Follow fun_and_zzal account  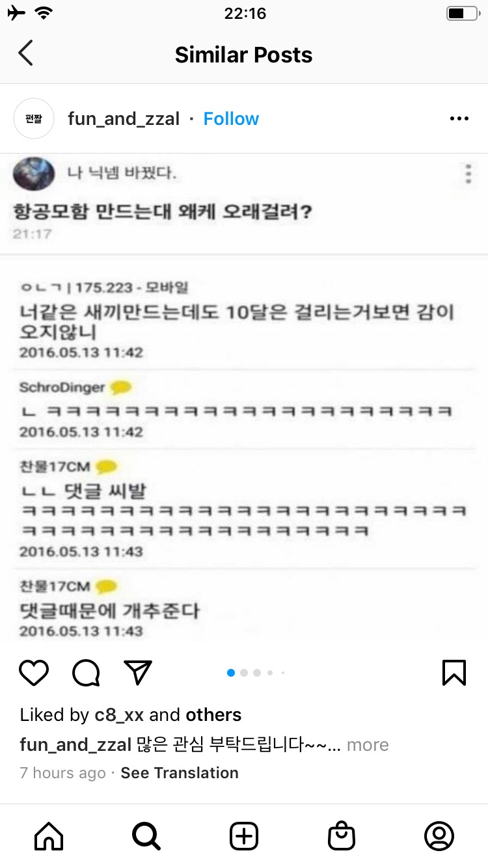(x=231, y=118)
